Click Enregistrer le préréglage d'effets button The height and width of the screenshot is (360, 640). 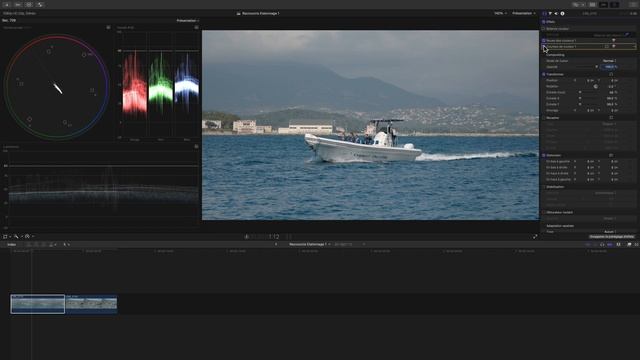click(x=611, y=236)
